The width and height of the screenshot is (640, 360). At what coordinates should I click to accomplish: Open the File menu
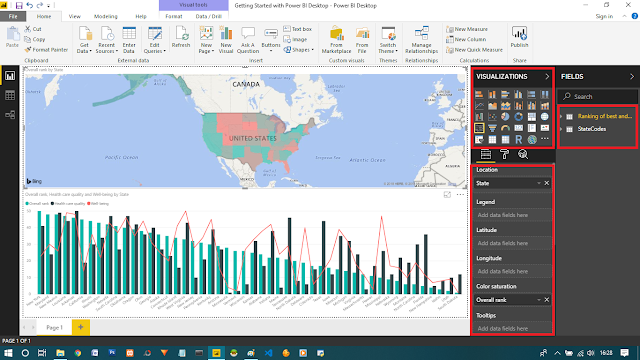coord(13,16)
